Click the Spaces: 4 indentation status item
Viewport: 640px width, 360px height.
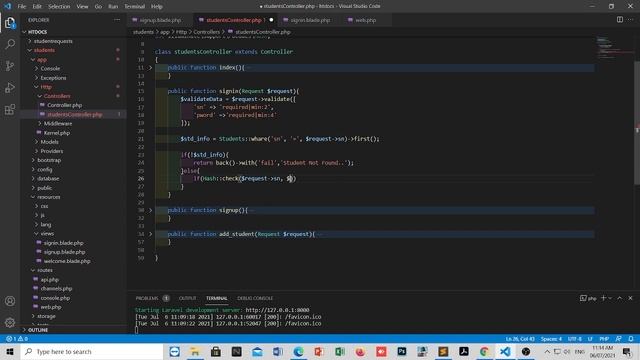click(x=551, y=339)
